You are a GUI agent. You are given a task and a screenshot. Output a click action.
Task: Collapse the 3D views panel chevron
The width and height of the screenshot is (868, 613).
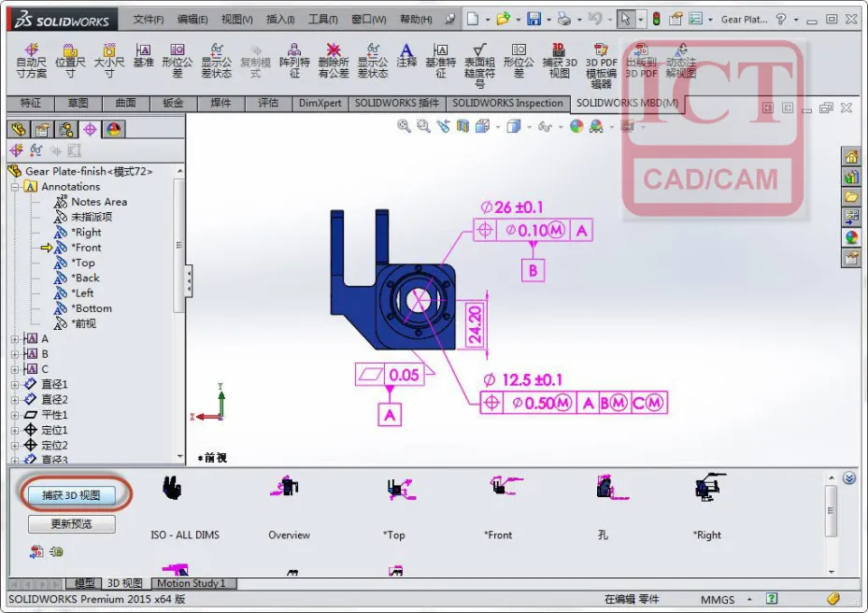[849, 478]
